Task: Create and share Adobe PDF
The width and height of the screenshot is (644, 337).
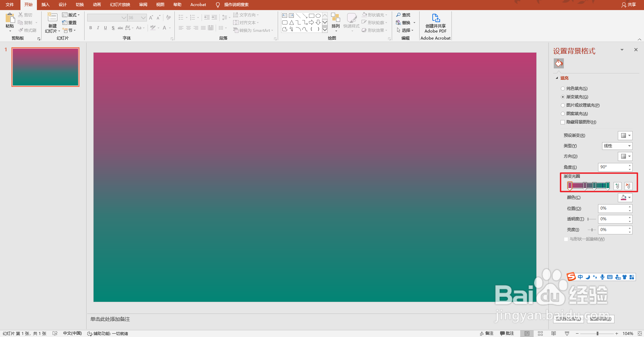Action: pos(435,23)
